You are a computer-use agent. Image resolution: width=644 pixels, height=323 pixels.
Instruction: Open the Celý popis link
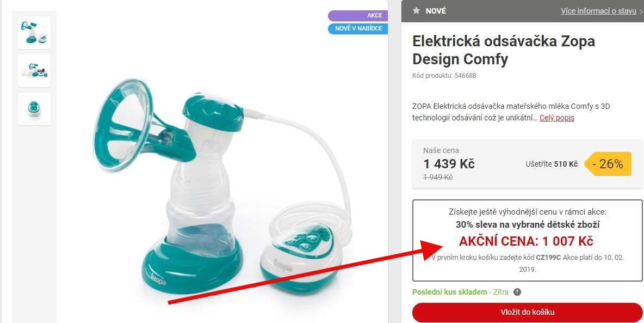[557, 118]
